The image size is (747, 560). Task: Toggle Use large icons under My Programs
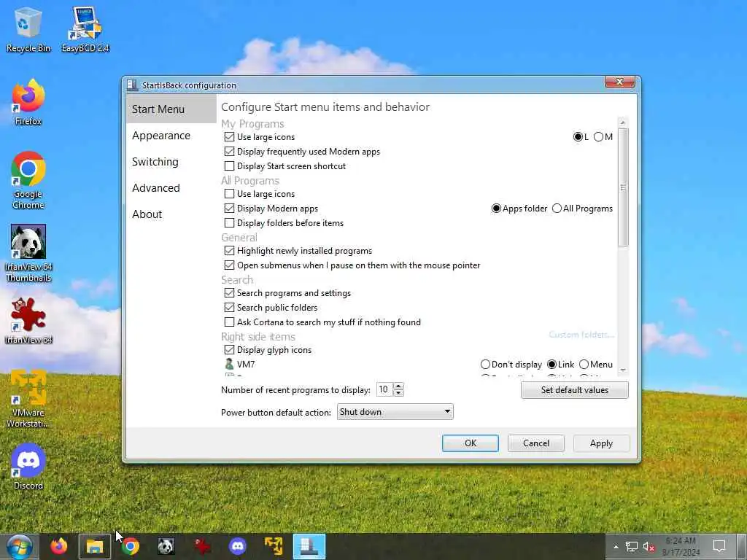click(229, 137)
